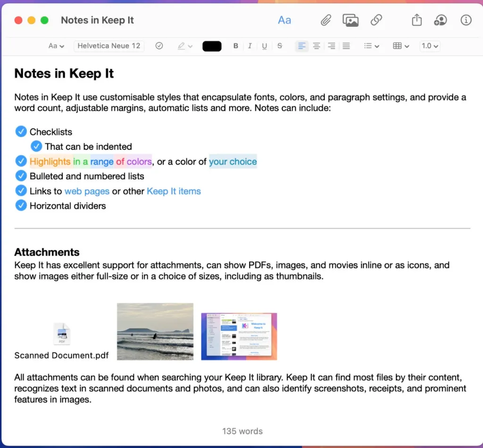
Task: Open the 'Keep It items' link
Action: [x=174, y=191]
